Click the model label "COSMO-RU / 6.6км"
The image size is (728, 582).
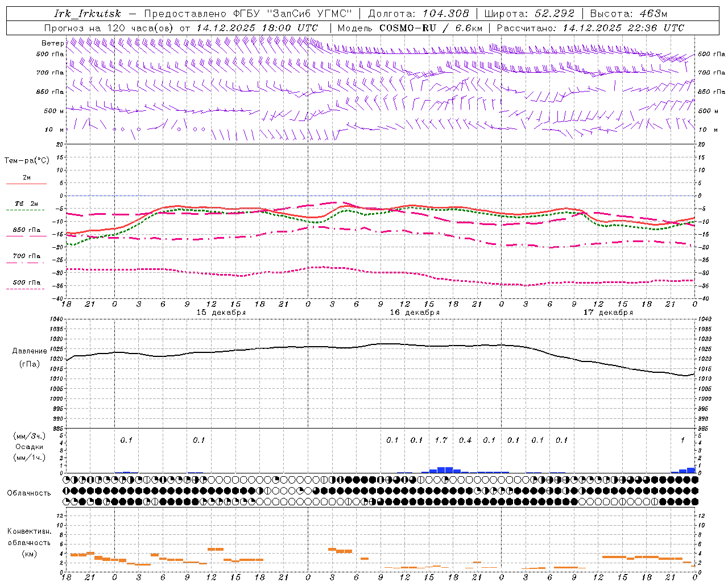coord(431,28)
